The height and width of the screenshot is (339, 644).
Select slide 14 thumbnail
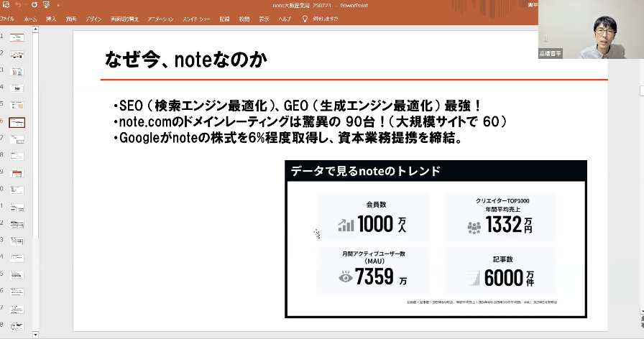click(17, 258)
